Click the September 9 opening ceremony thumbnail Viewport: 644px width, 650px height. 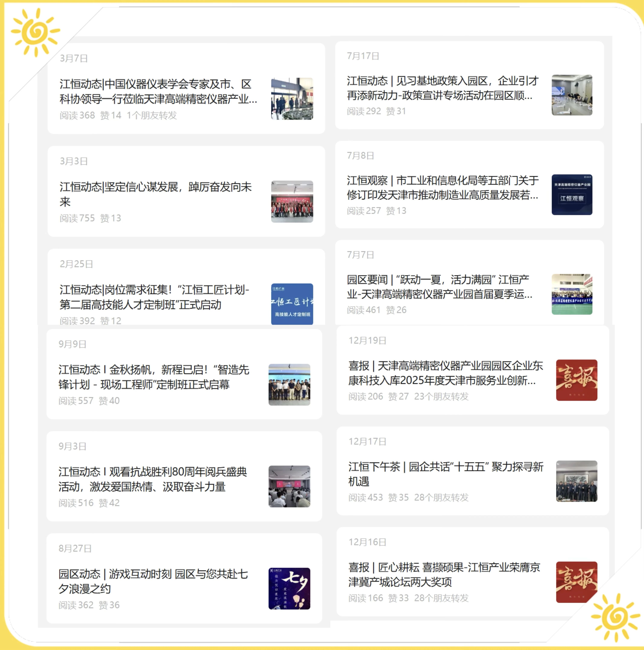pos(289,385)
